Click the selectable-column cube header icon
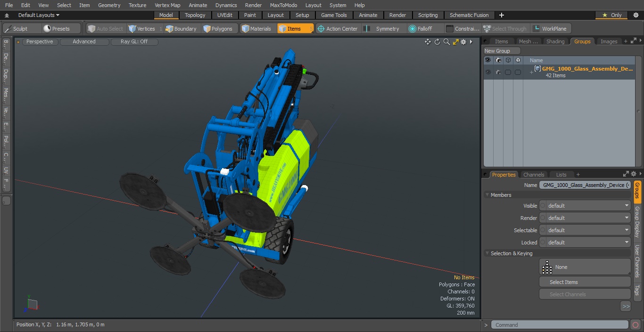 pos(508,60)
